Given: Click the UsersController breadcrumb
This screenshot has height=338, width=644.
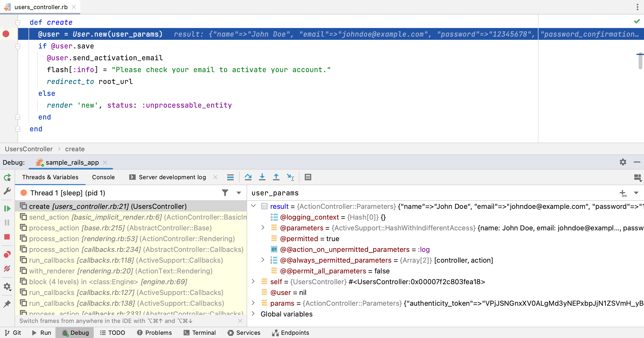Looking at the screenshot, I should [29, 149].
